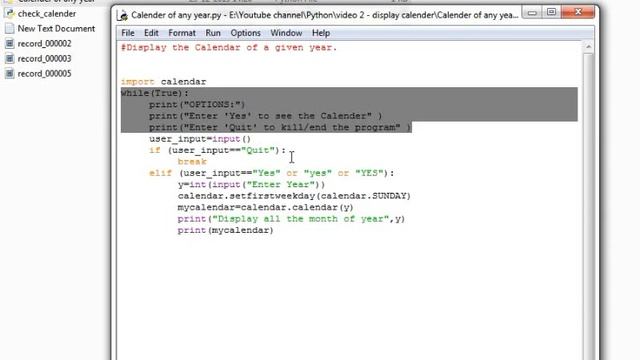Click the New Text Document file icon
Screen dimensions: 640x360
pyautogui.click(x=9, y=29)
